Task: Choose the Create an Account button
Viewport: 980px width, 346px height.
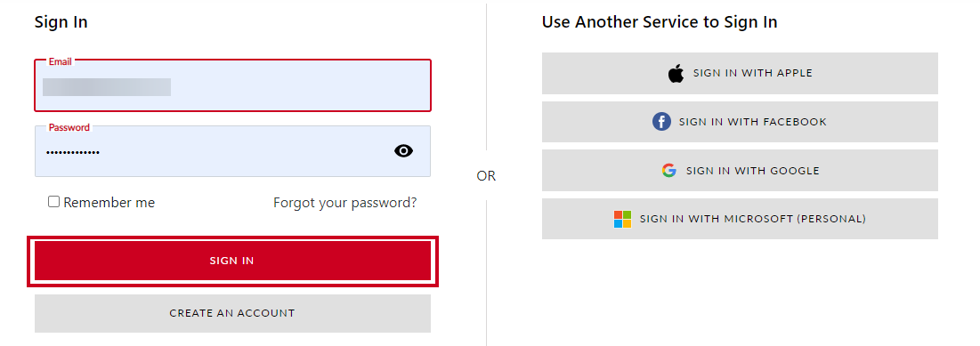Action: [232, 313]
